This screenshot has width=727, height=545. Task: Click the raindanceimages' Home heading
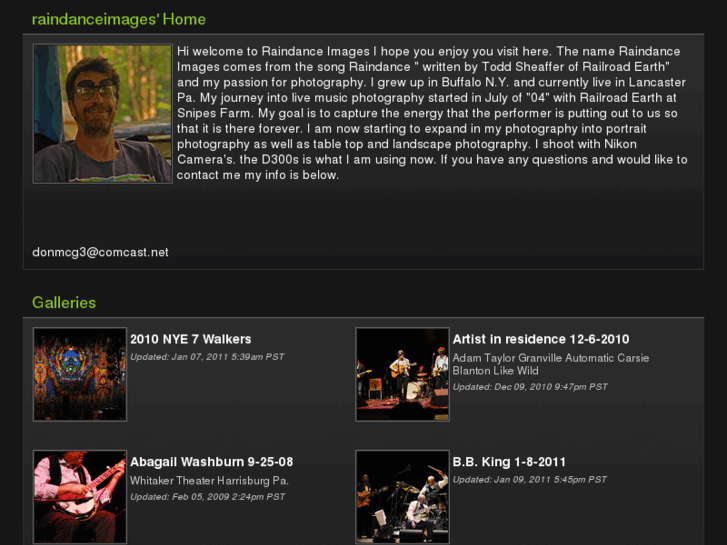(119, 19)
